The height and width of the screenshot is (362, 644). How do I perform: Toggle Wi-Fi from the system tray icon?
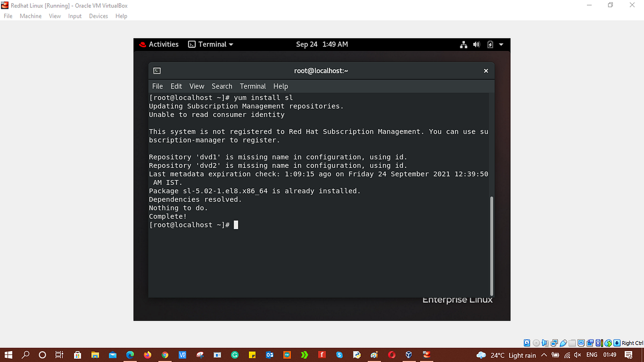567,355
